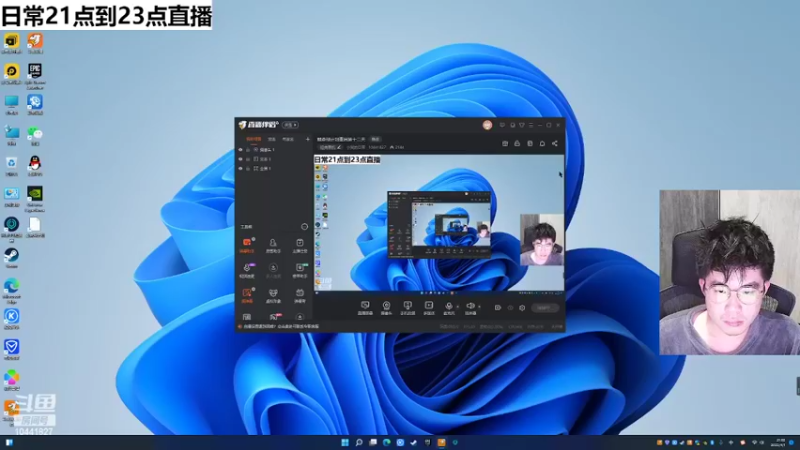The height and width of the screenshot is (450, 800).
Task: Open the search icon on the taskbar
Action: pos(359,442)
